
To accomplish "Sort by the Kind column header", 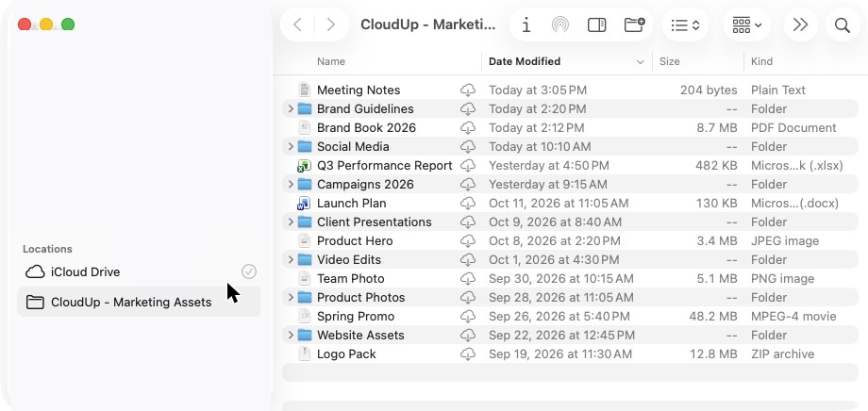I will point(761,61).
